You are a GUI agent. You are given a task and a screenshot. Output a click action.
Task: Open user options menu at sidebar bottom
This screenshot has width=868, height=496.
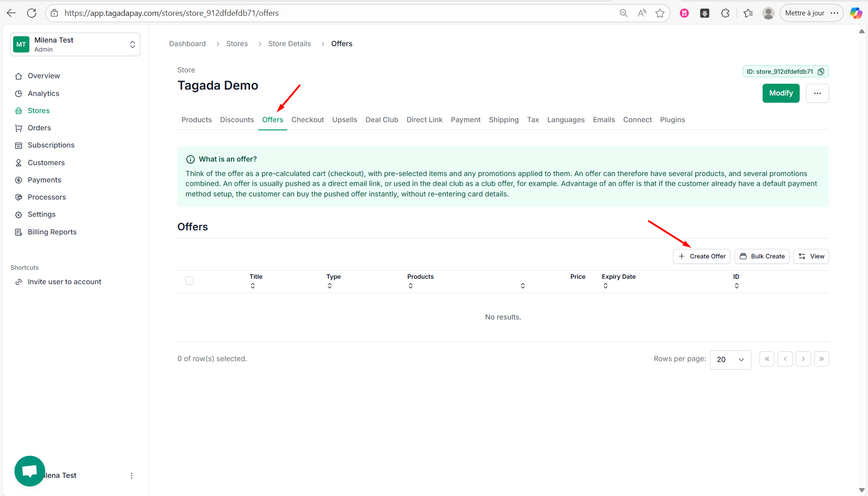coord(132,476)
